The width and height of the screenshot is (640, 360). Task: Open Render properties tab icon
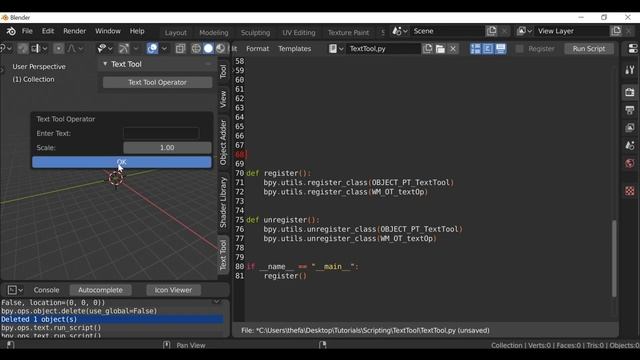(630, 92)
